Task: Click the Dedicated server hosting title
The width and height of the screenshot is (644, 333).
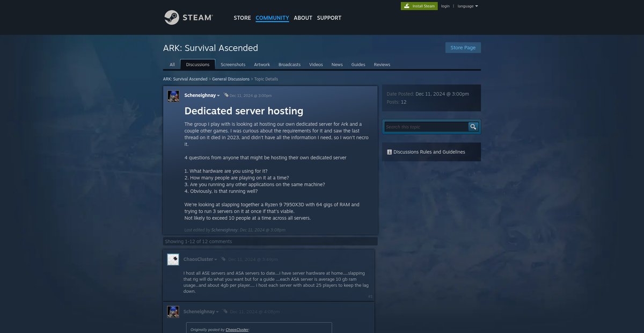Action: click(x=244, y=111)
